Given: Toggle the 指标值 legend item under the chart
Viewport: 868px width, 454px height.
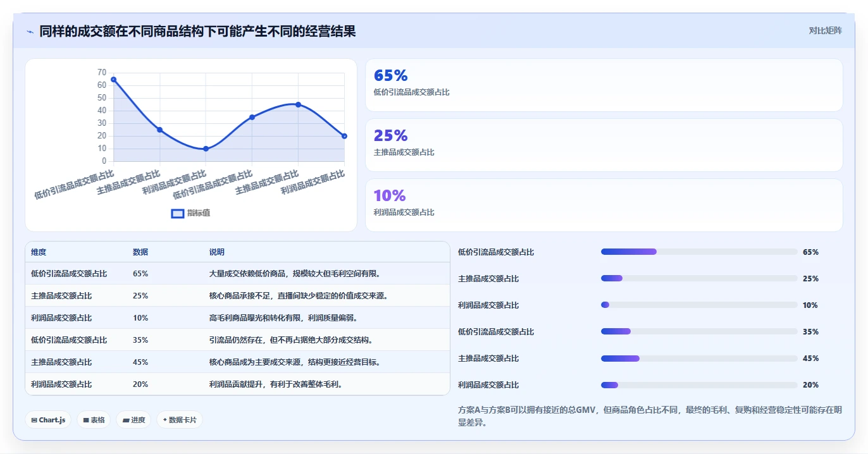Looking at the screenshot, I should tap(191, 213).
